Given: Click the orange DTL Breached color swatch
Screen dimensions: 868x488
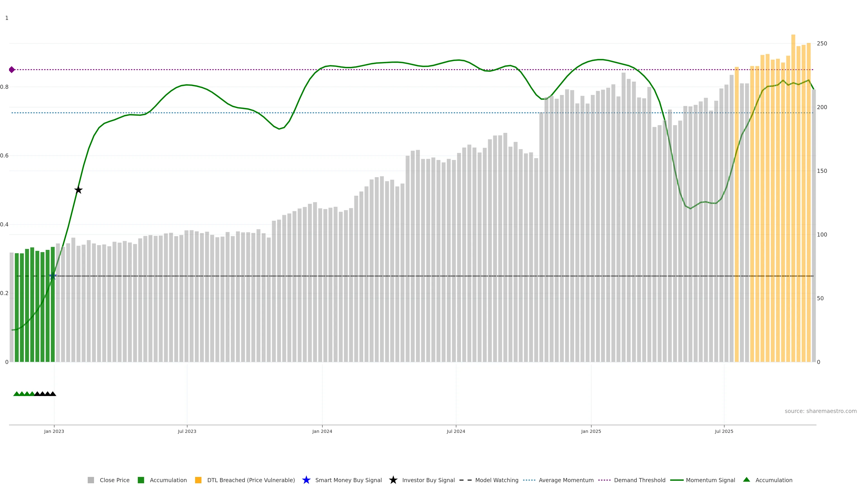Looking at the screenshot, I should click(x=198, y=480).
